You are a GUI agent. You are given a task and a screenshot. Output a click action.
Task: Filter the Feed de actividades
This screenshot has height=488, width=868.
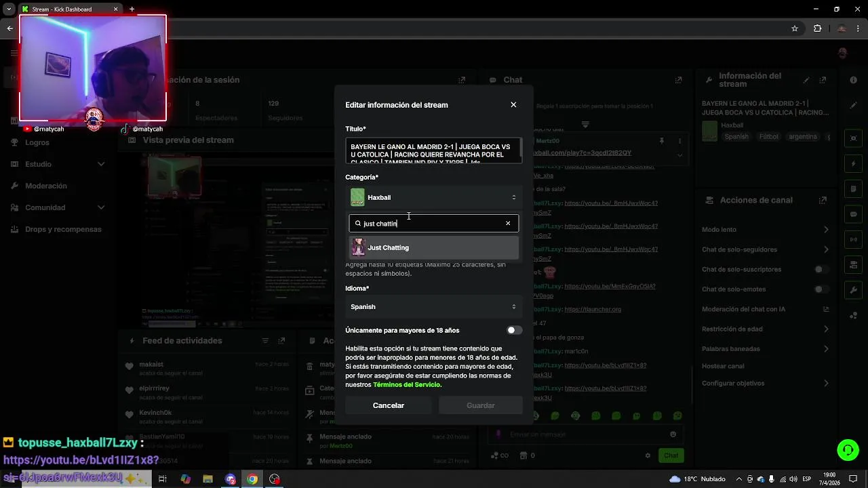point(265,341)
